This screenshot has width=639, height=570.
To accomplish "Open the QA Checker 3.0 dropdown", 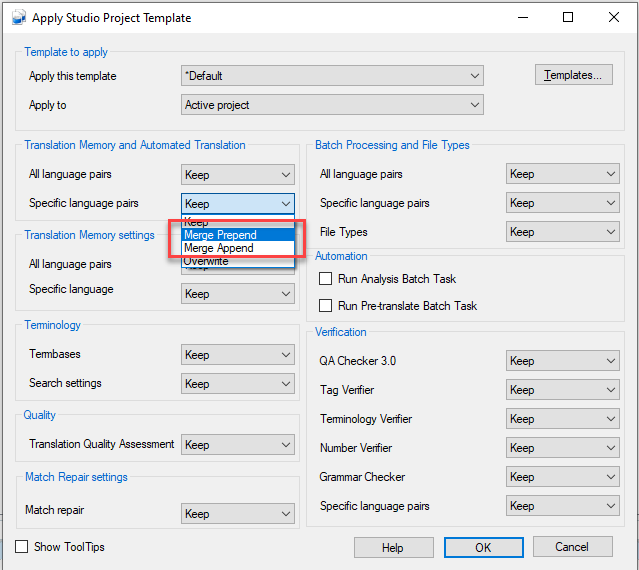I will pos(562,361).
